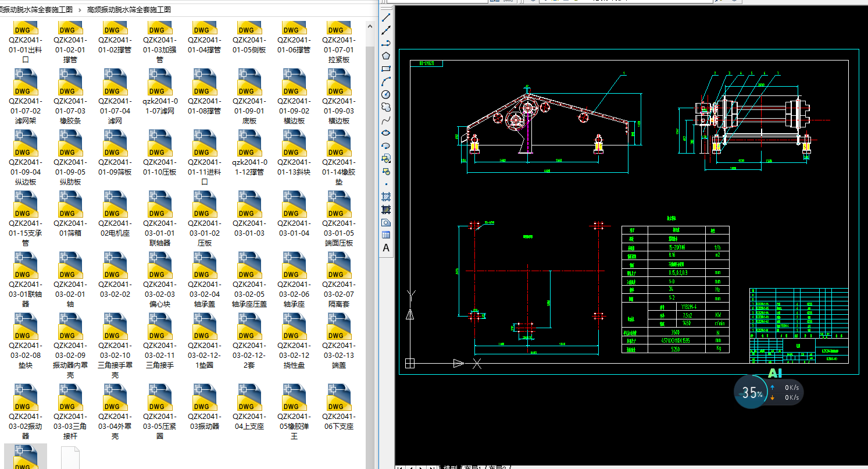Click the rightmost 高频振动脱水筛全套施工图 breadcrumb

pos(128,10)
